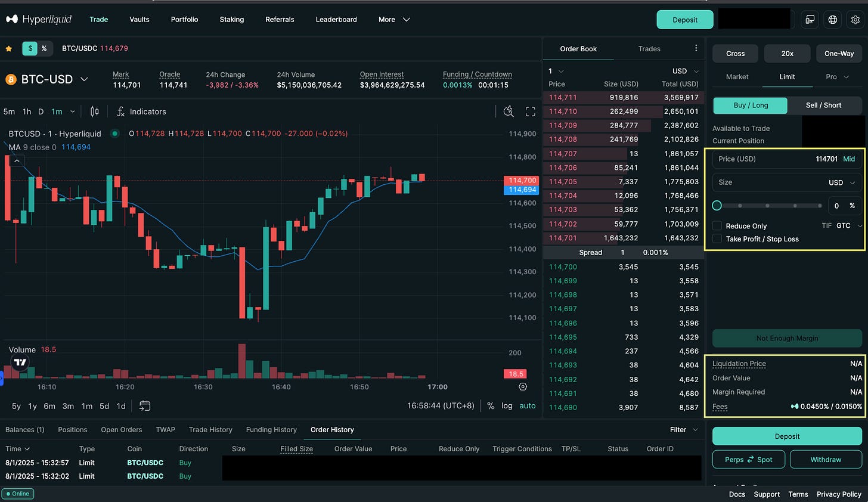Image resolution: width=868 pixels, height=502 pixels.
Task: Click the Cross margin mode button
Action: [735, 54]
